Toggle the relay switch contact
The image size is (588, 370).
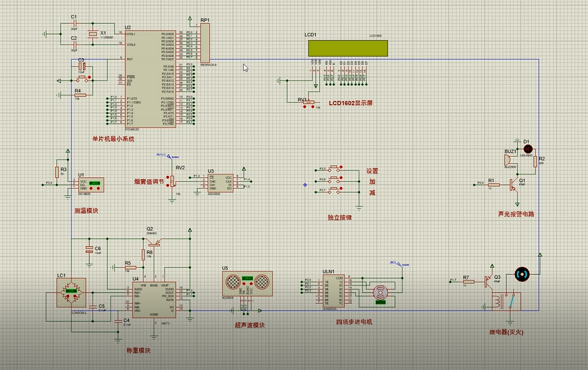click(505, 300)
